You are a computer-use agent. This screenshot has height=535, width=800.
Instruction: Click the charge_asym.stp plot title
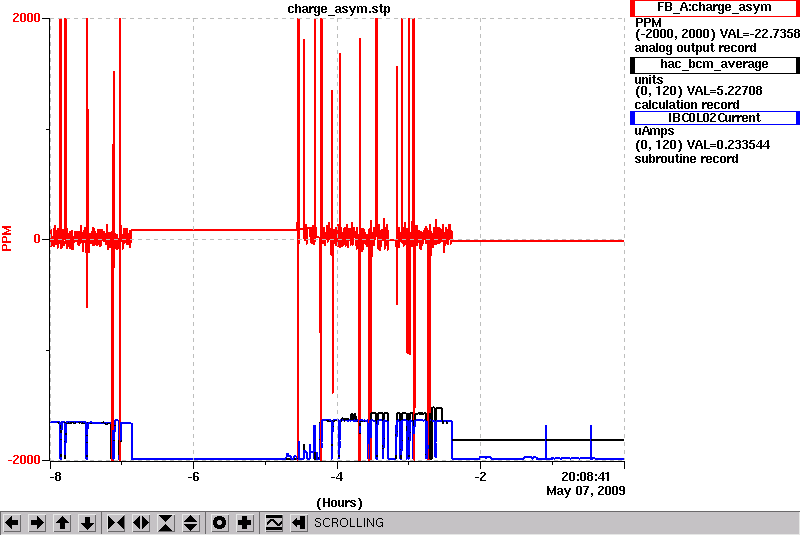pyautogui.click(x=339, y=9)
